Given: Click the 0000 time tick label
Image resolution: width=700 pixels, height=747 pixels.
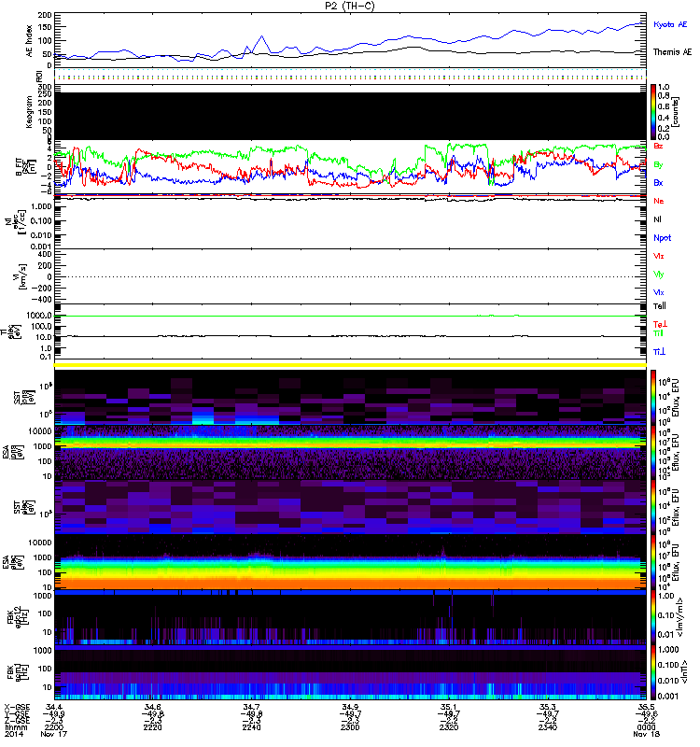Looking at the screenshot, I should (x=646, y=727).
